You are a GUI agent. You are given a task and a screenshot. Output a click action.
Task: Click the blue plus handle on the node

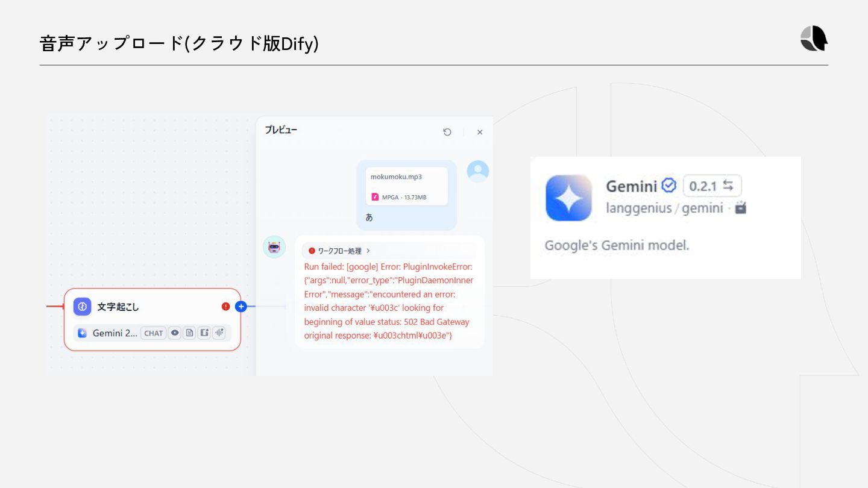(x=241, y=307)
